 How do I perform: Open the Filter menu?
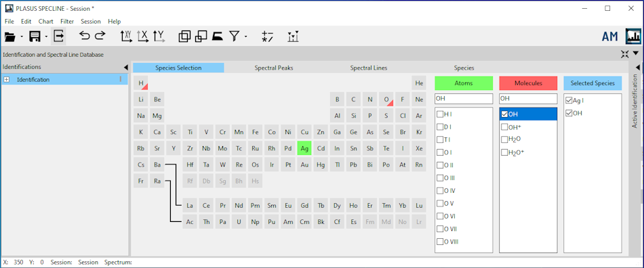67,21
